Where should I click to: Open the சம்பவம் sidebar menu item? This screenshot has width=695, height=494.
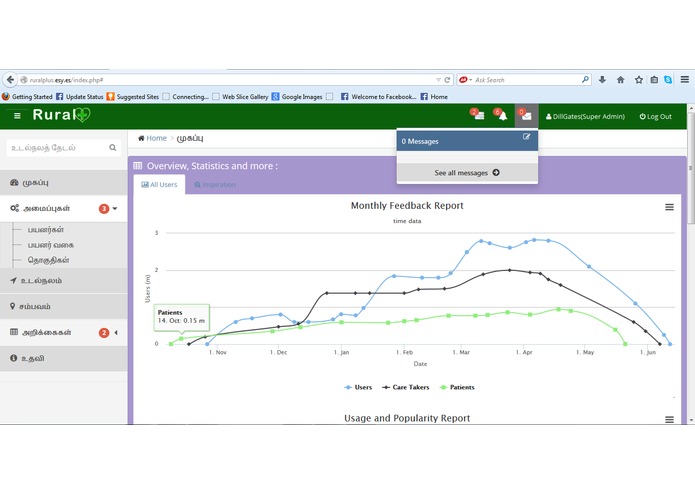tap(63, 307)
